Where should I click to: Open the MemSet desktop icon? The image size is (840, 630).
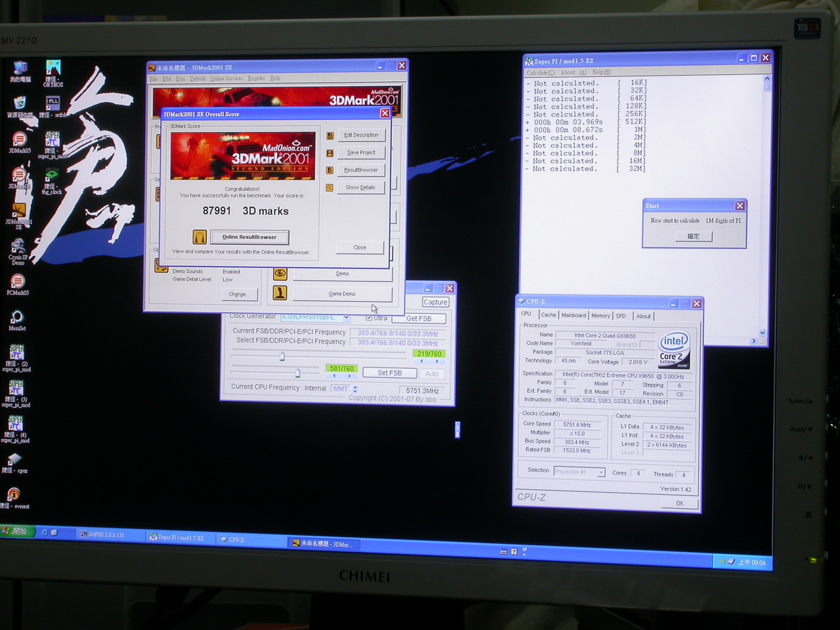(17, 320)
